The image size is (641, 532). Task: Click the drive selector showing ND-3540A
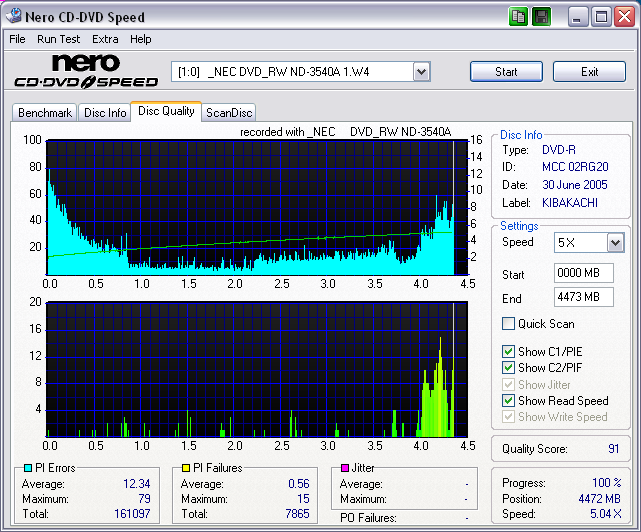(x=300, y=72)
